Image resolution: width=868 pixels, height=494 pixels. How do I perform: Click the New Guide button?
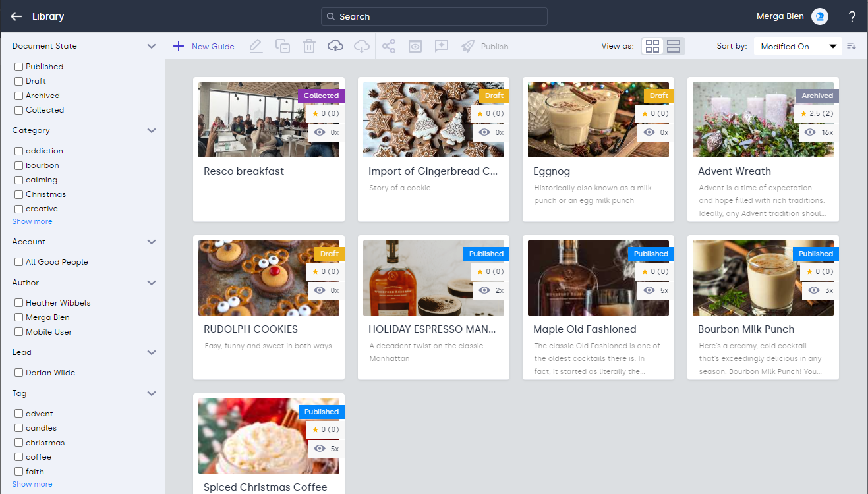[204, 46]
